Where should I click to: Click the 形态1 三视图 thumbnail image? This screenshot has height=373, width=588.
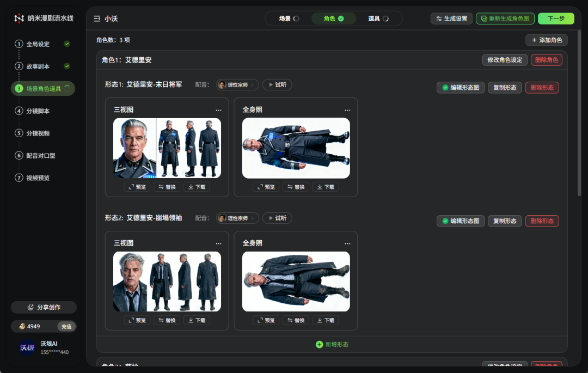(x=167, y=148)
